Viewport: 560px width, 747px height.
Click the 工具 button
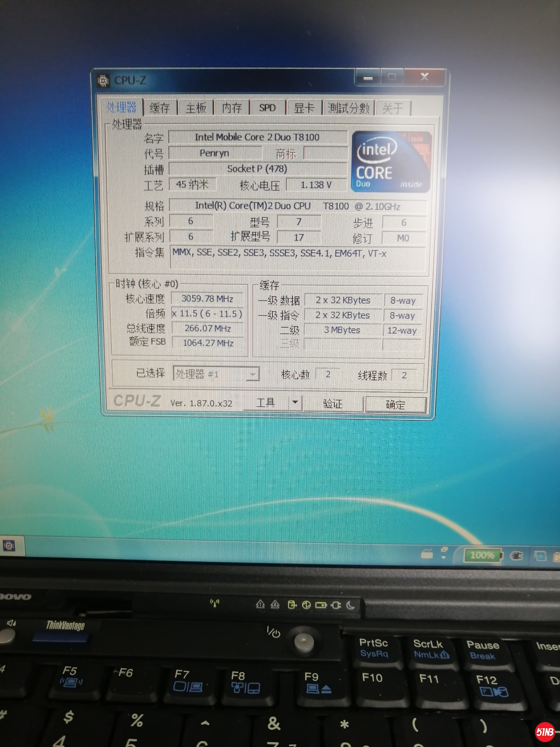point(266,402)
